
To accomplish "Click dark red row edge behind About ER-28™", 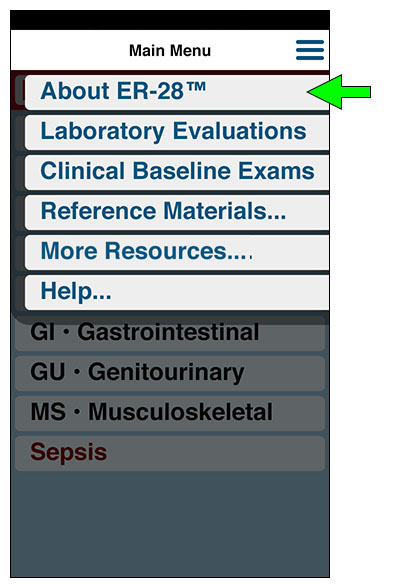I will (18, 90).
